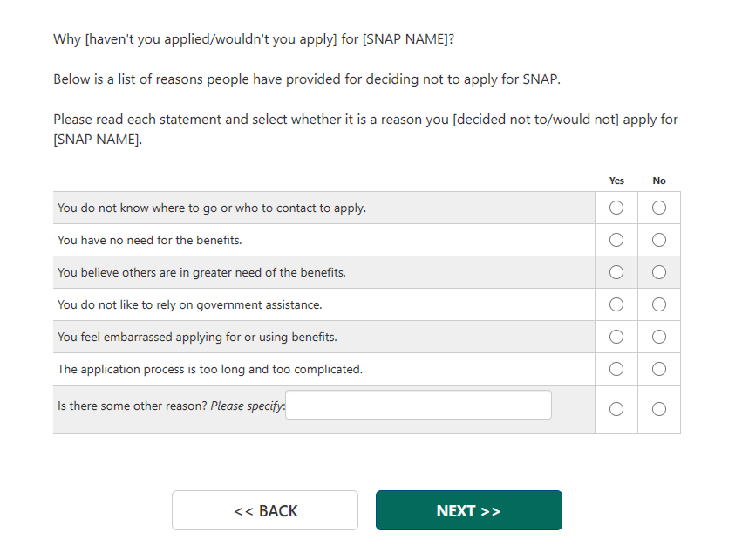Select Yes for feeling embarrassed applying

(x=616, y=337)
